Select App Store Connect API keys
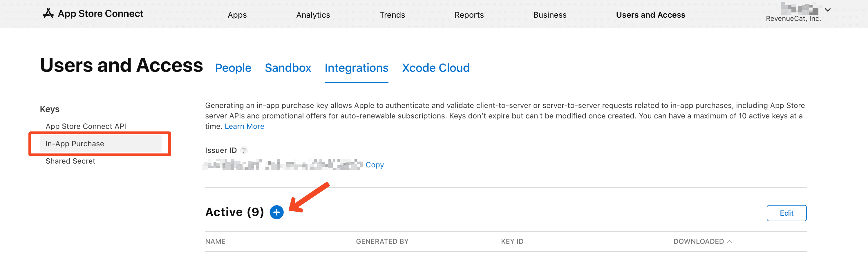This screenshot has height=260, width=868. point(86,127)
